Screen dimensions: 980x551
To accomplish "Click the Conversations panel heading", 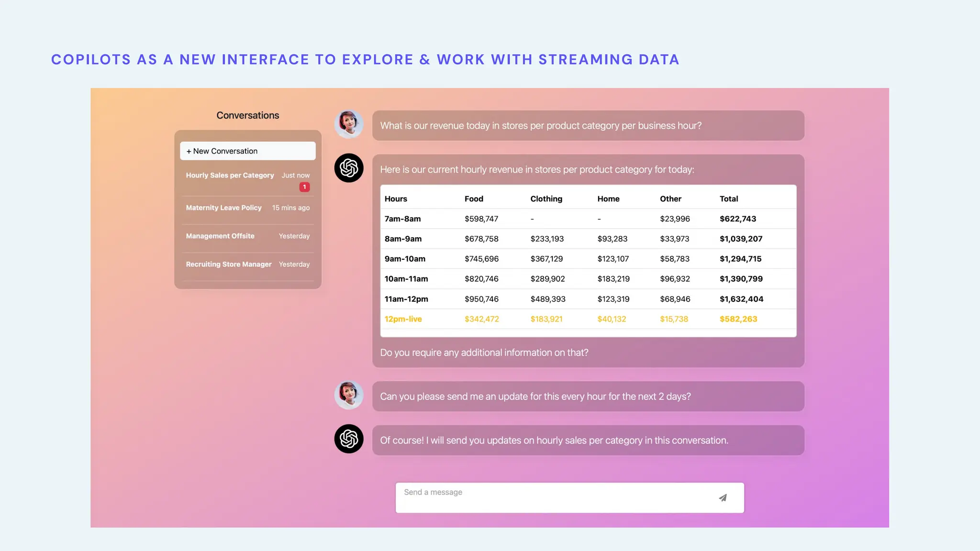I will click(x=247, y=115).
